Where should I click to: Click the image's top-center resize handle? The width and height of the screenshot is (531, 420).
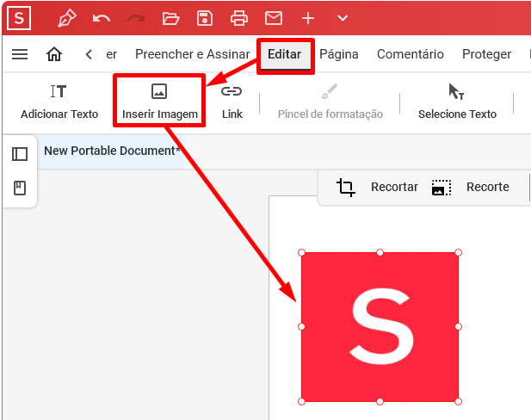(x=380, y=252)
